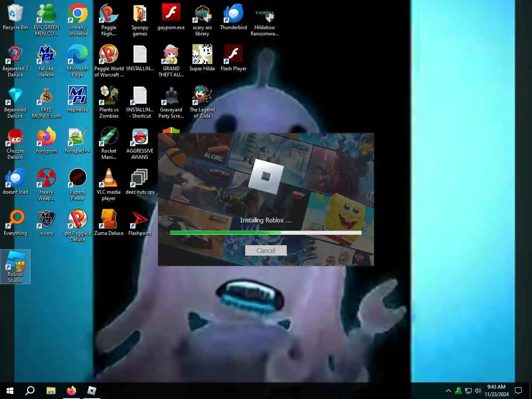This screenshot has height=399, width=532.
Task: Select the Graveyard Party Scre... shortcut
Action: [x=171, y=102]
